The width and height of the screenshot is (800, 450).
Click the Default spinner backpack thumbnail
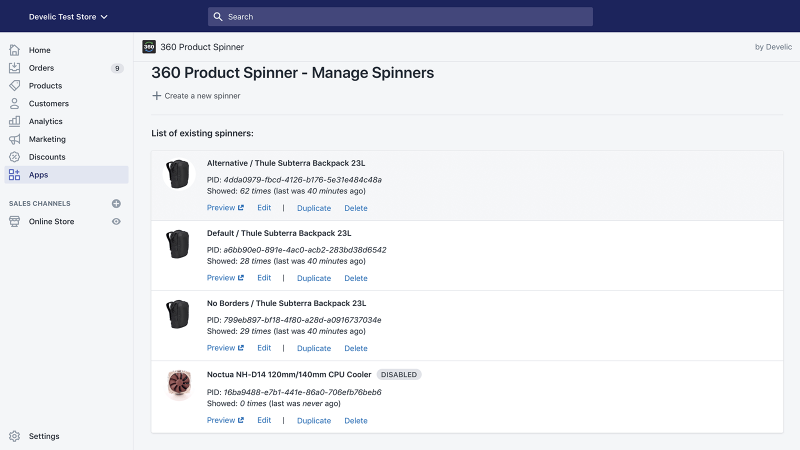(179, 244)
